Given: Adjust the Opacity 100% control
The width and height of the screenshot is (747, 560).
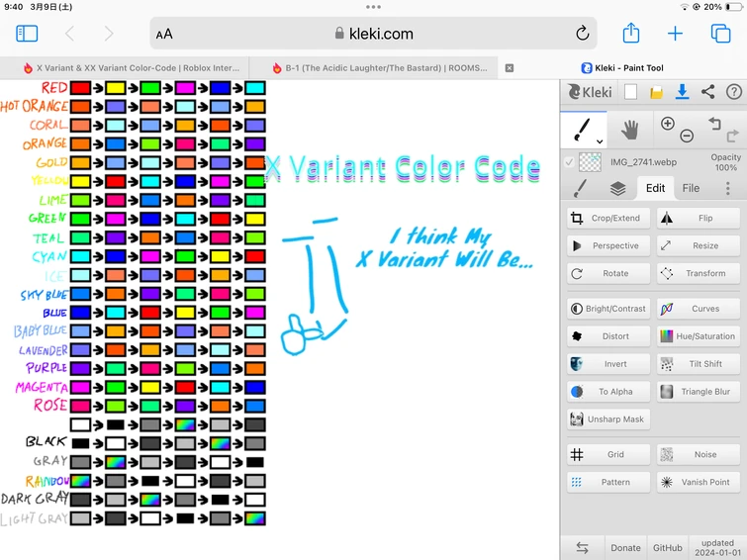Looking at the screenshot, I should (725, 162).
